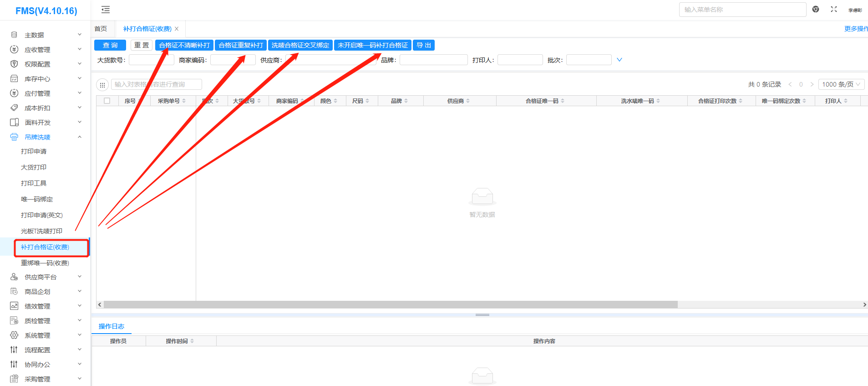This screenshot has width=868, height=386.
Task: Click the 大货款号 input field
Action: pos(151,60)
